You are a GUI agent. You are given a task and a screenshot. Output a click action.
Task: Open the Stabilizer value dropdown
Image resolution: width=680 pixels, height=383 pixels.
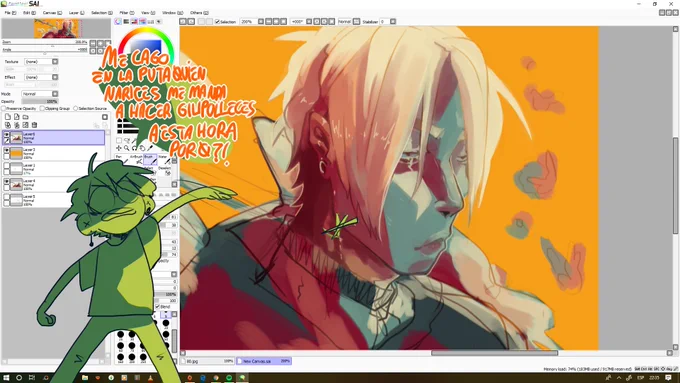pyautogui.click(x=393, y=21)
